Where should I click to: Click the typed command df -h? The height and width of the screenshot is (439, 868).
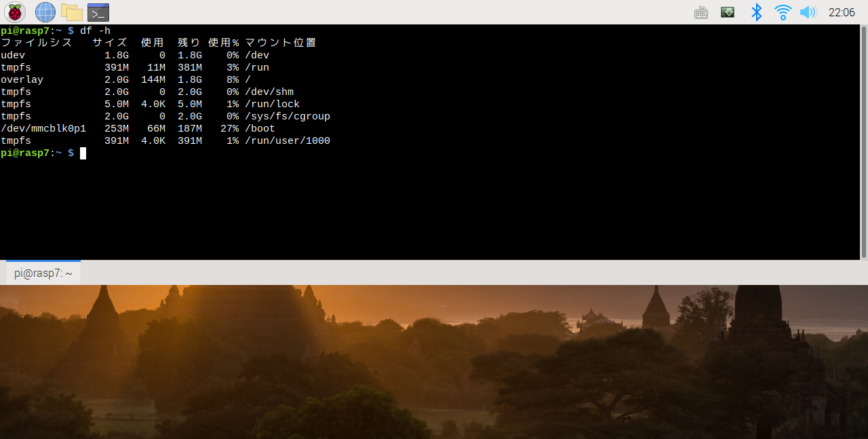(x=95, y=31)
